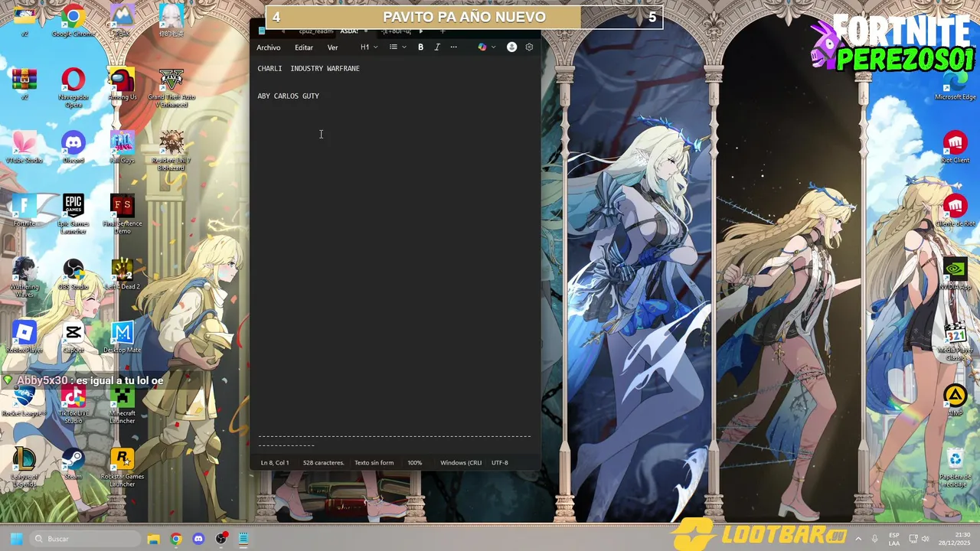
Task: Open File Explorer from the taskbar
Action: 153,539
